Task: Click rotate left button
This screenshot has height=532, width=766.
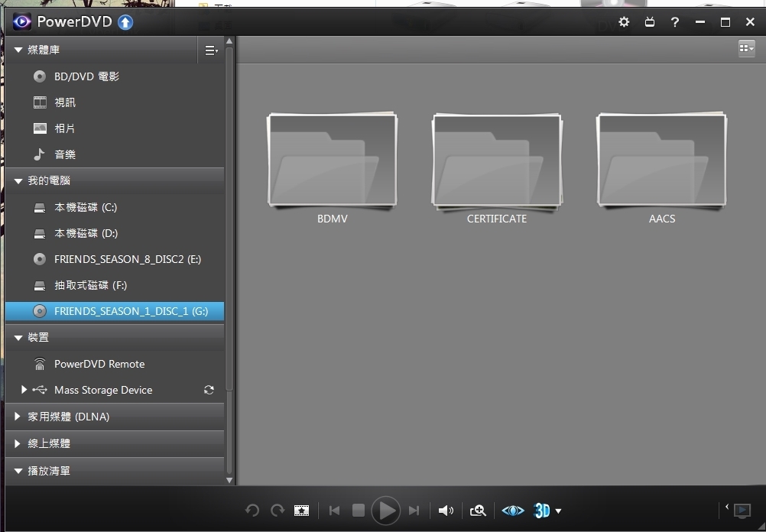Action: (x=252, y=511)
